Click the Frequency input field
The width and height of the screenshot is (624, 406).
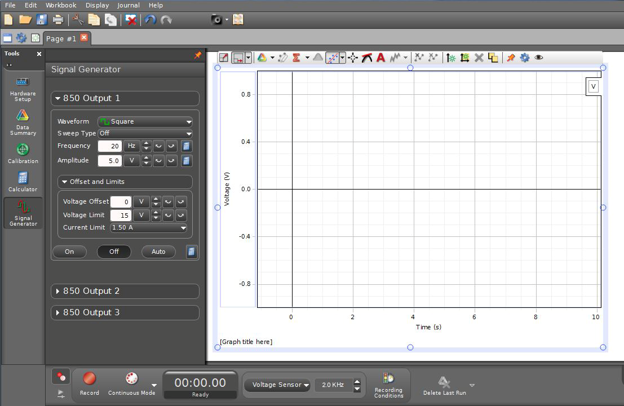pyautogui.click(x=109, y=146)
